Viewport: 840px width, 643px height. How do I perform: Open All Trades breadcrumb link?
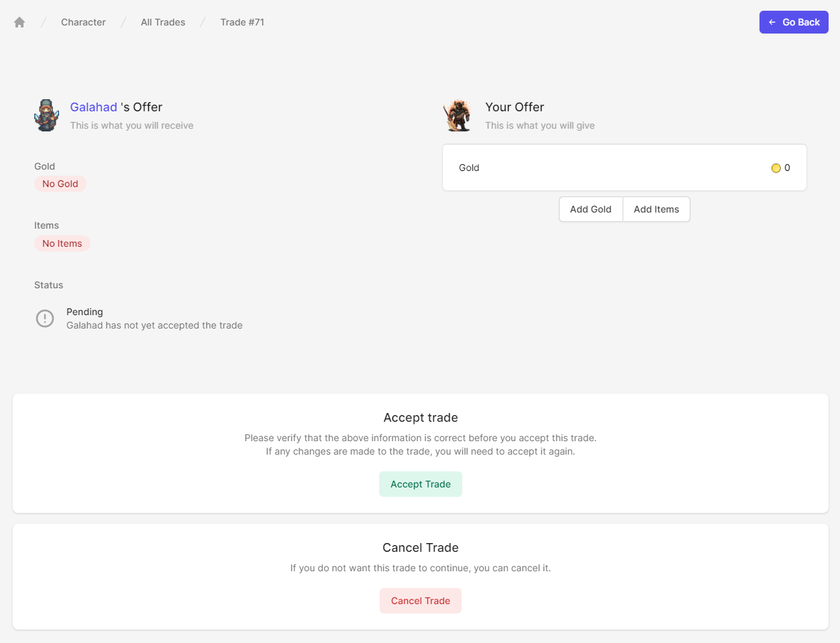pyautogui.click(x=163, y=22)
